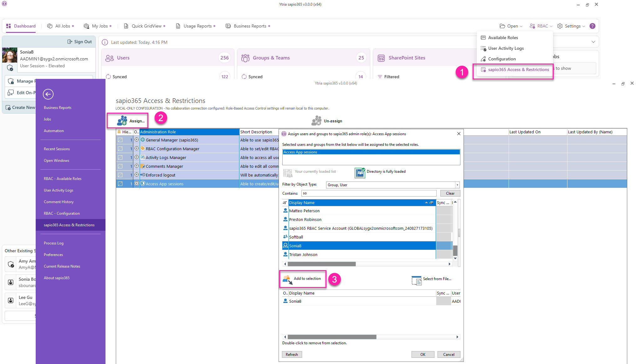Open RBAC - Available Roles in purple sidebar

pos(63,179)
